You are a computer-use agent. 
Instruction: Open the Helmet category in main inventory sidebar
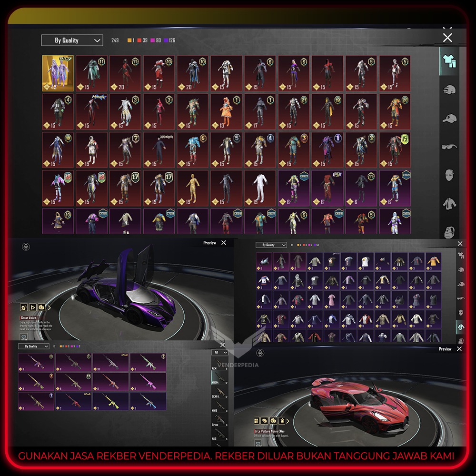449,90
